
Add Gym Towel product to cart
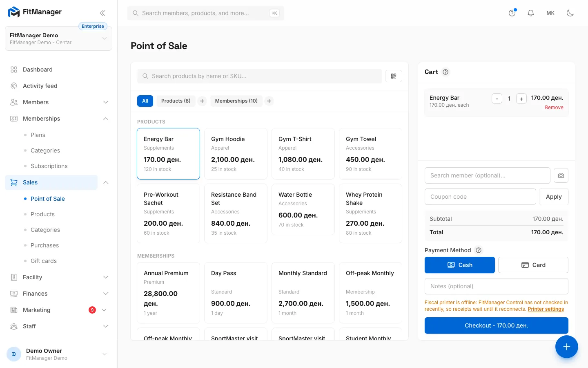(x=370, y=154)
